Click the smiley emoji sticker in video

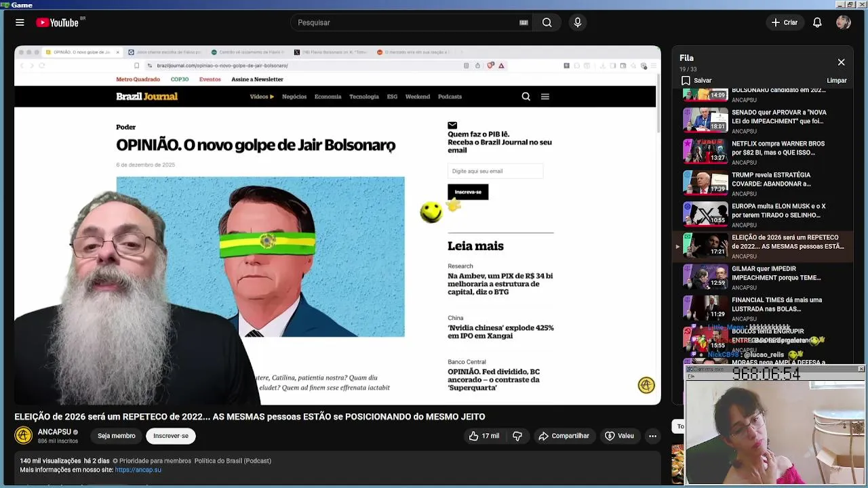[x=431, y=212]
